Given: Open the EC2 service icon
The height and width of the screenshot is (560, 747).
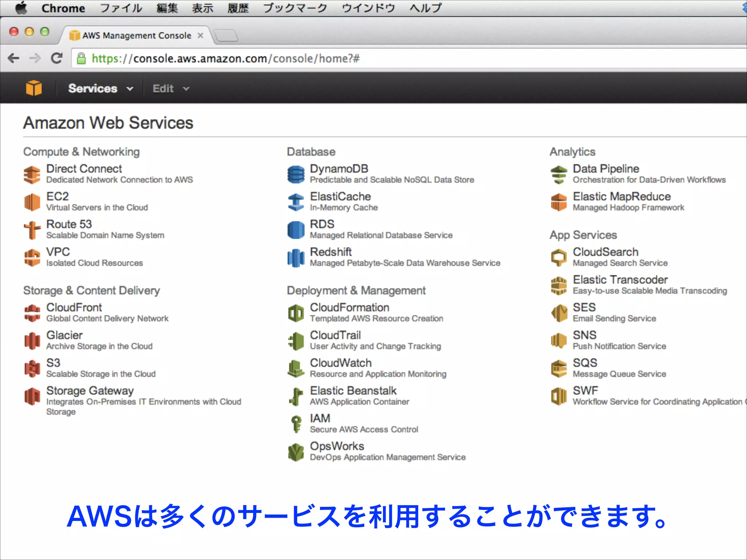Looking at the screenshot, I should 32,202.
